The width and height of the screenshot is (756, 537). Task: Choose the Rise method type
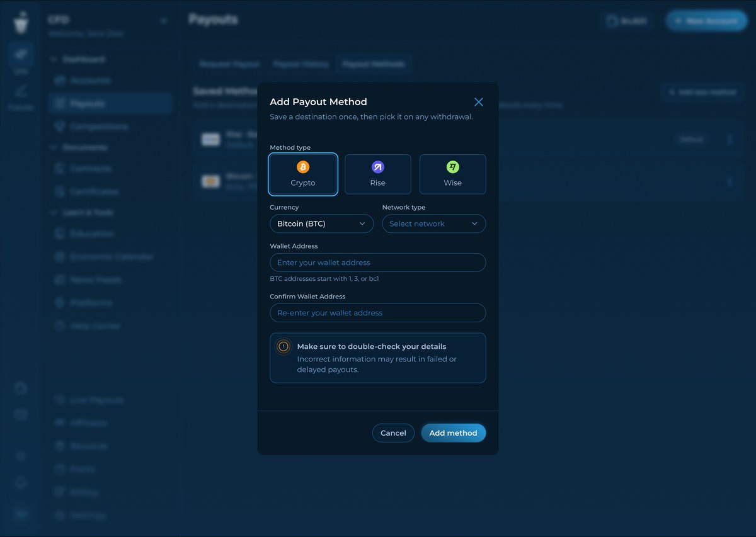pyautogui.click(x=378, y=174)
